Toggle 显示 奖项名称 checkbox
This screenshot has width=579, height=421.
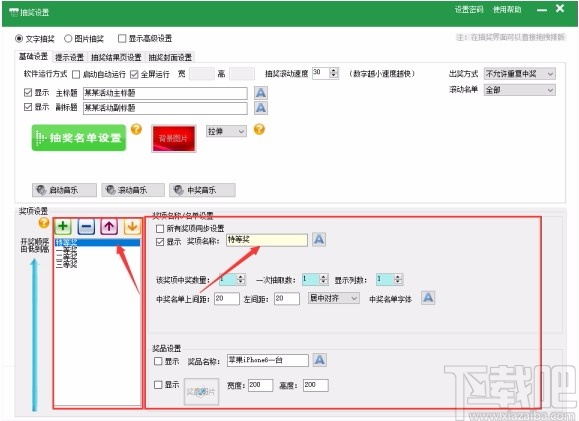pyautogui.click(x=160, y=242)
